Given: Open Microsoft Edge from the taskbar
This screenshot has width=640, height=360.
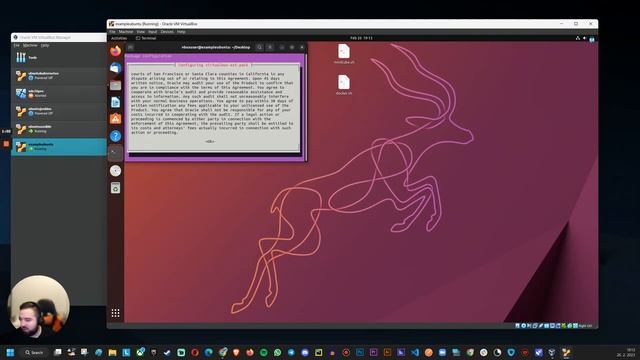Looking at the screenshot, I should click(209, 352).
